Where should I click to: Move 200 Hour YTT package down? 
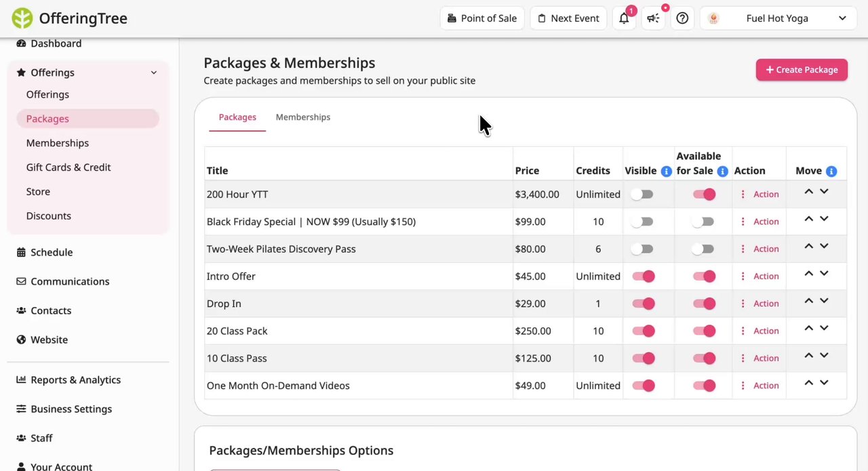[x=824, y=192]
